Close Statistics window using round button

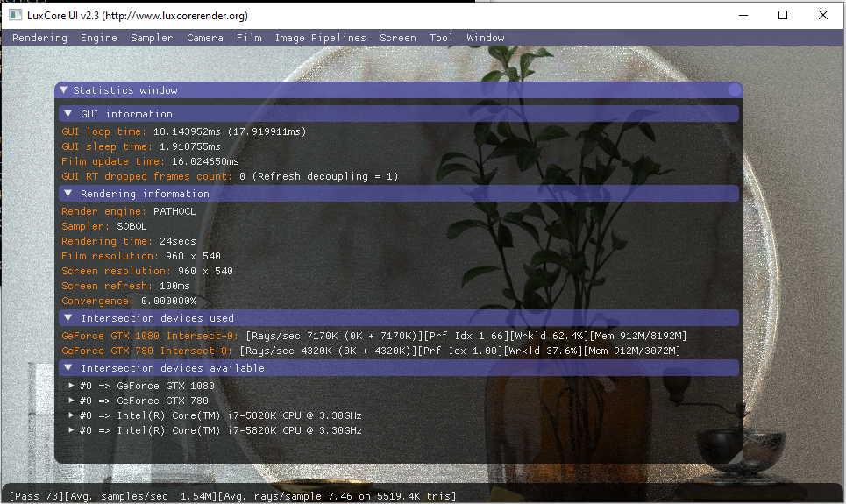point(735,90)
